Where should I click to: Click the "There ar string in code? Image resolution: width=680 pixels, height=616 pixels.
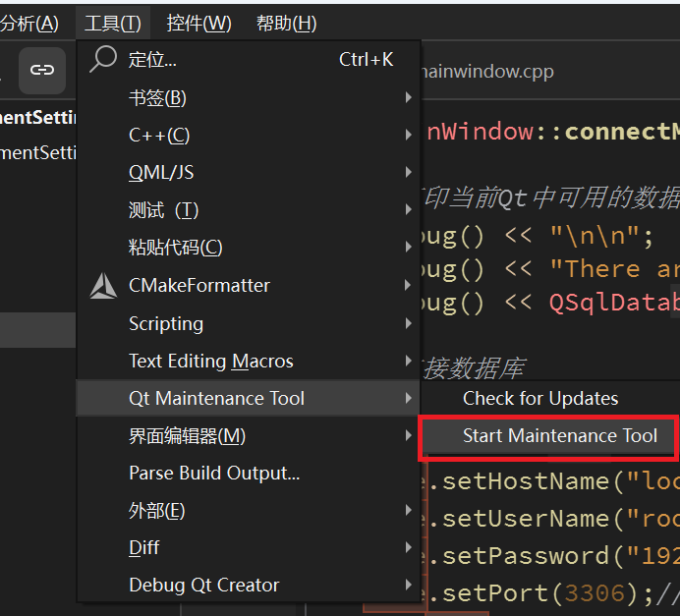tap(614, 269)
